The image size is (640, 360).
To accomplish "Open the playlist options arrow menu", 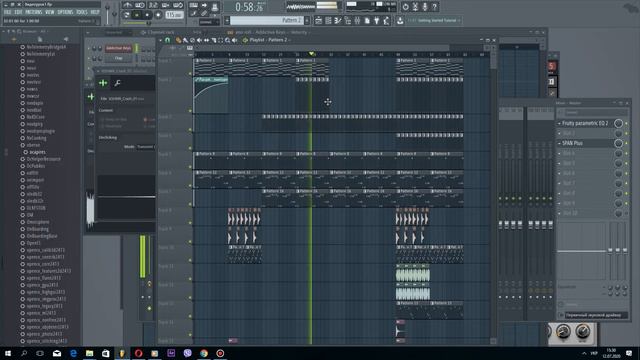I will point(160,40).
